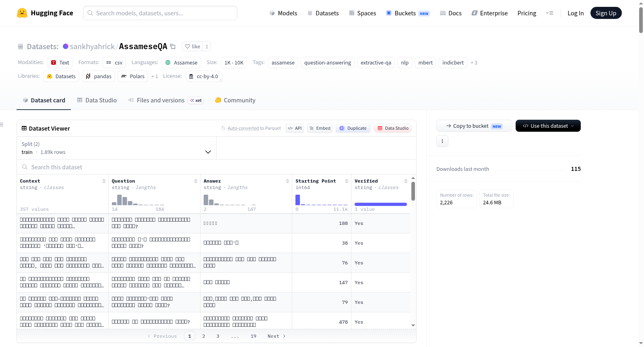Viewport: 644px width, 347px height.
Task: Sort the Answer column
Action: point(287,181)
